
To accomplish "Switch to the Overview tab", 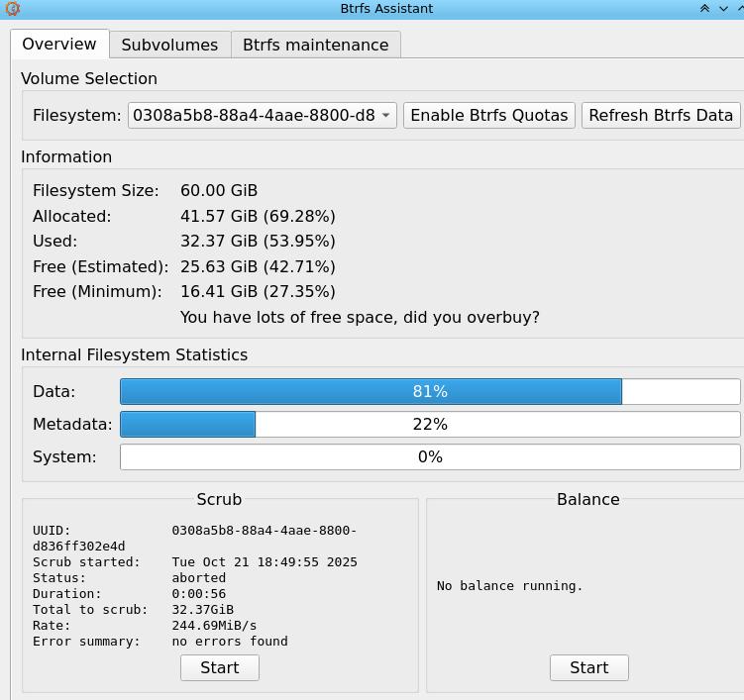I will [59, 45].
